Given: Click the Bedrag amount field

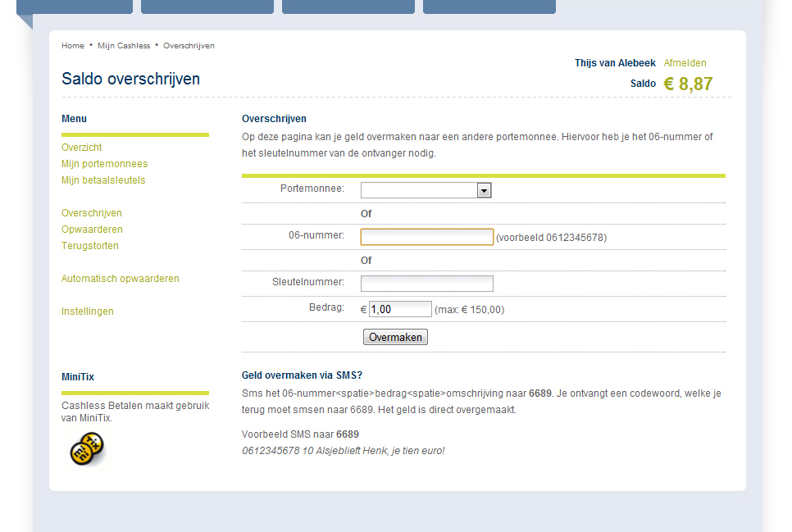Looking at the screenshot, I should click(x=400, y=309).
